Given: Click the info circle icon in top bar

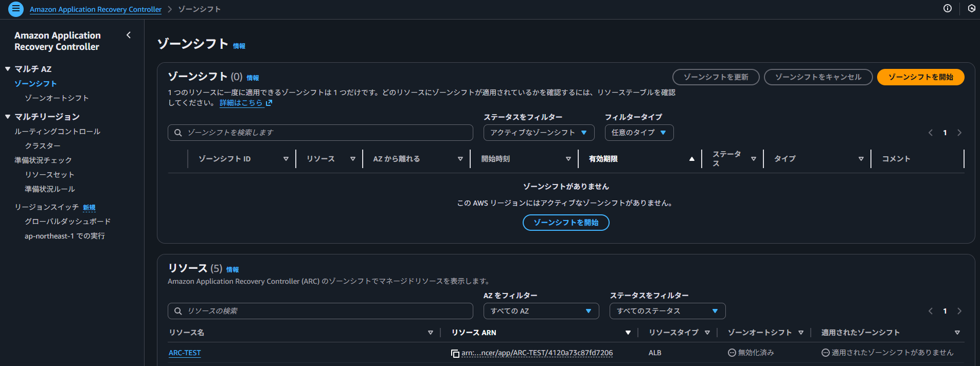Looking at the screenshot, I should tap(948, 8).
